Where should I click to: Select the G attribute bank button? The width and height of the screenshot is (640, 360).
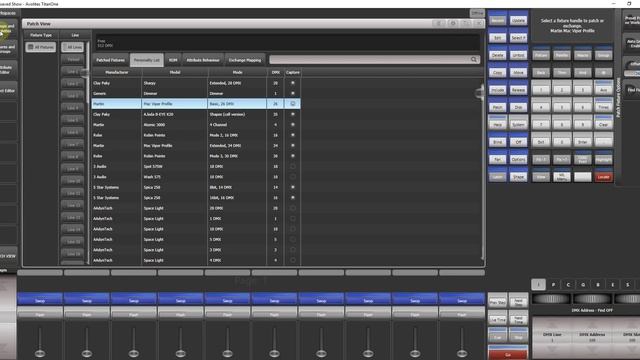tap(583, 284)
